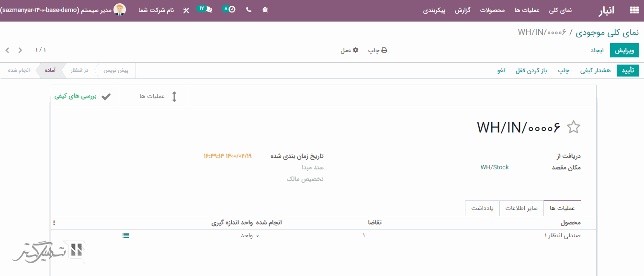Image resolution: width=644 pixels, height=276 pixels.
Task: Open the گزارش menu
Action: [463, 10]
